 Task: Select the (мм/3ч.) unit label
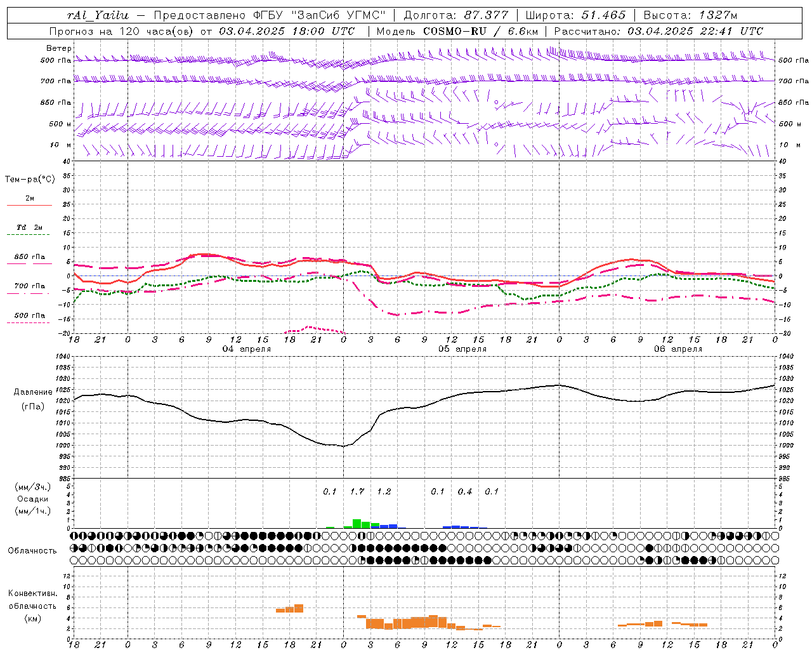click(32, 487)
